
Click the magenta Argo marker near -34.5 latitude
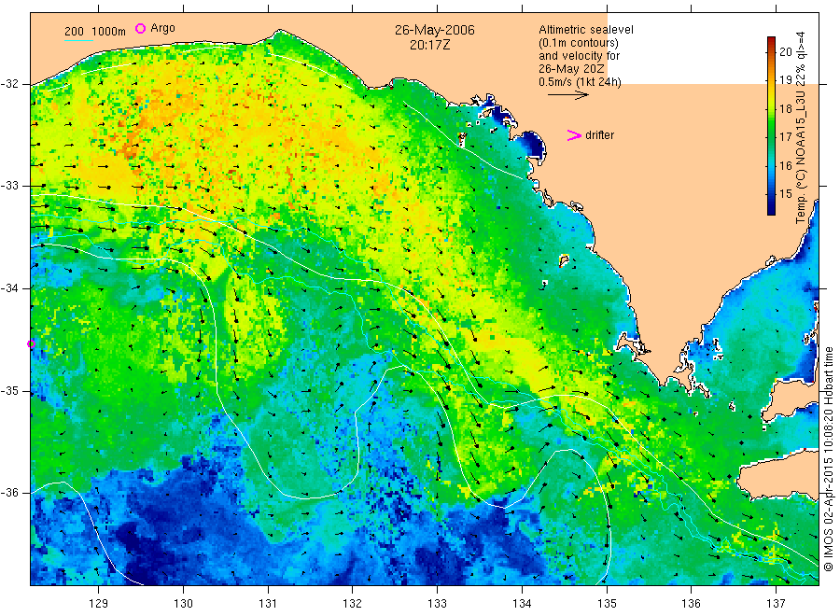click(31, 343)
